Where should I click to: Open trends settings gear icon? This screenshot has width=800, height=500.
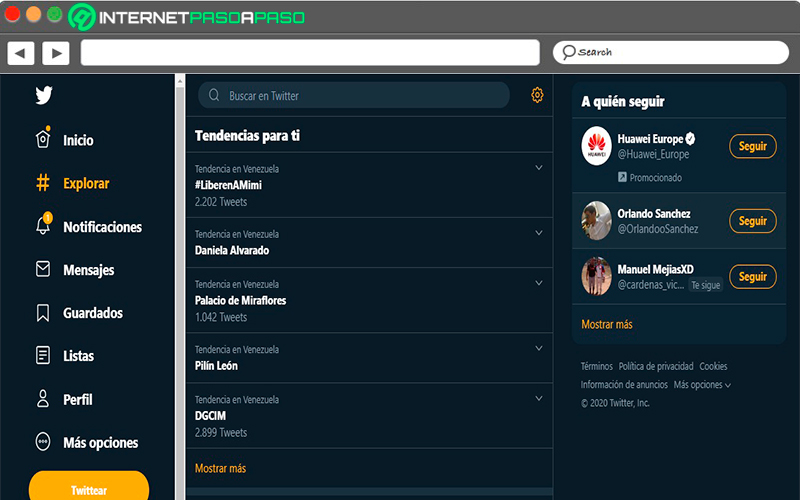537,95
